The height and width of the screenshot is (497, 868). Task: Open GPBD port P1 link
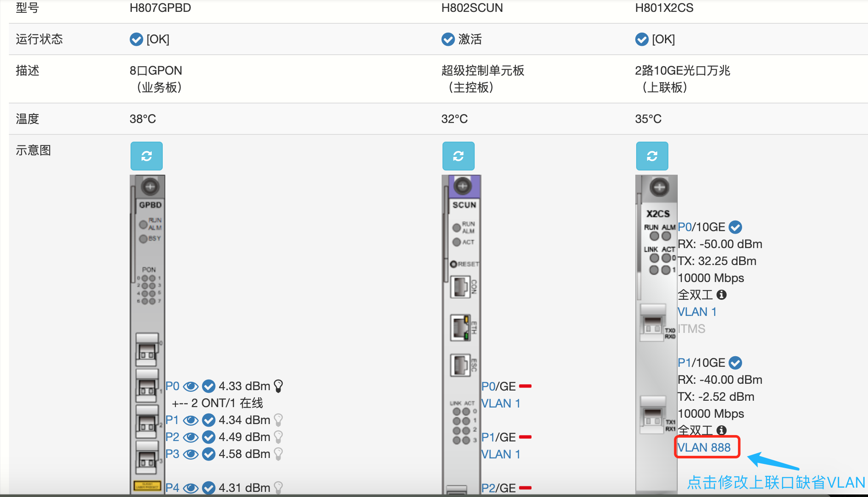(x=172, y=420)
